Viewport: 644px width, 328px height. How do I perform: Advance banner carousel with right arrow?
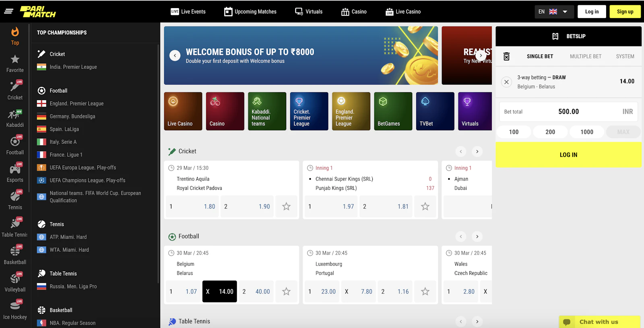click(x=481, y=56)
